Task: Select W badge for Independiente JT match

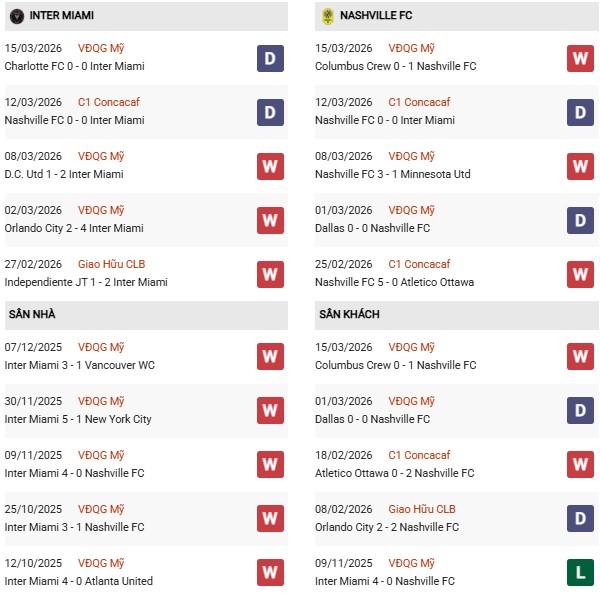Action: point(270,274)
